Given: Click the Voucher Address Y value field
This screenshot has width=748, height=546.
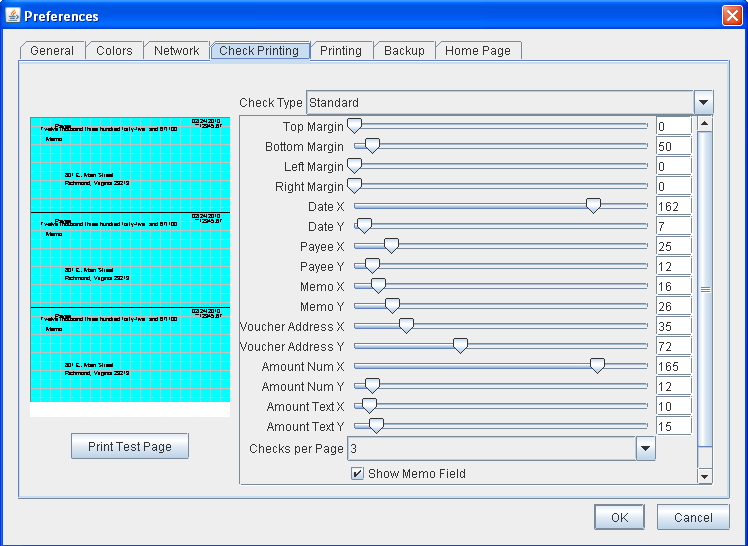Looking at the screenshot, I should (674, 347).
